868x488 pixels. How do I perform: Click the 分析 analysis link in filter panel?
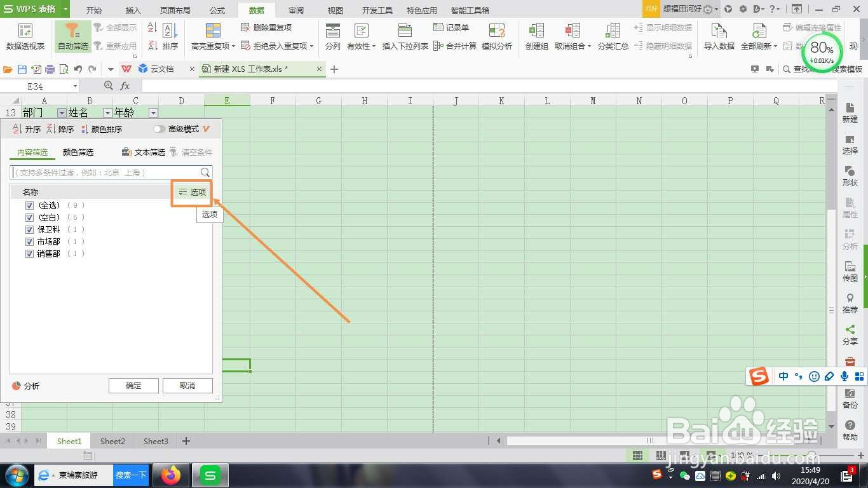point(26,386)
